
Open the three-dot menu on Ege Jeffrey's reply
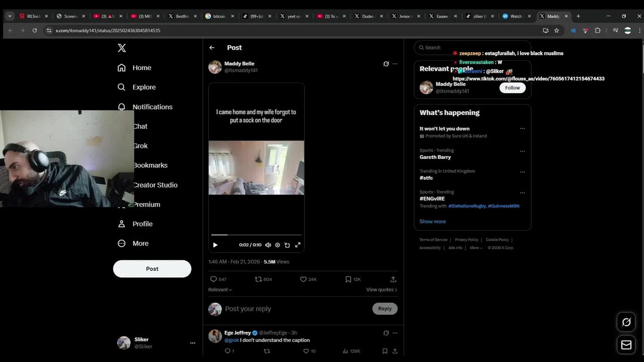tap(395, 333)
